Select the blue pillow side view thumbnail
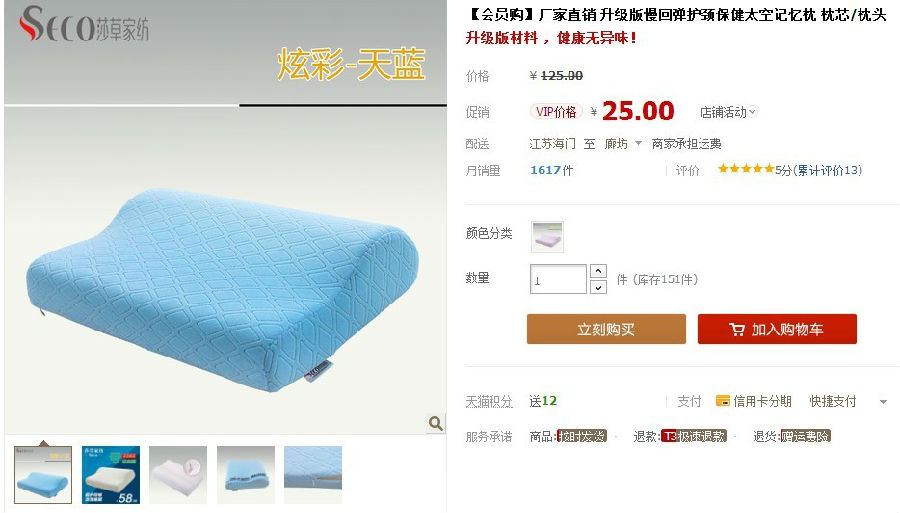 point(246,475)
